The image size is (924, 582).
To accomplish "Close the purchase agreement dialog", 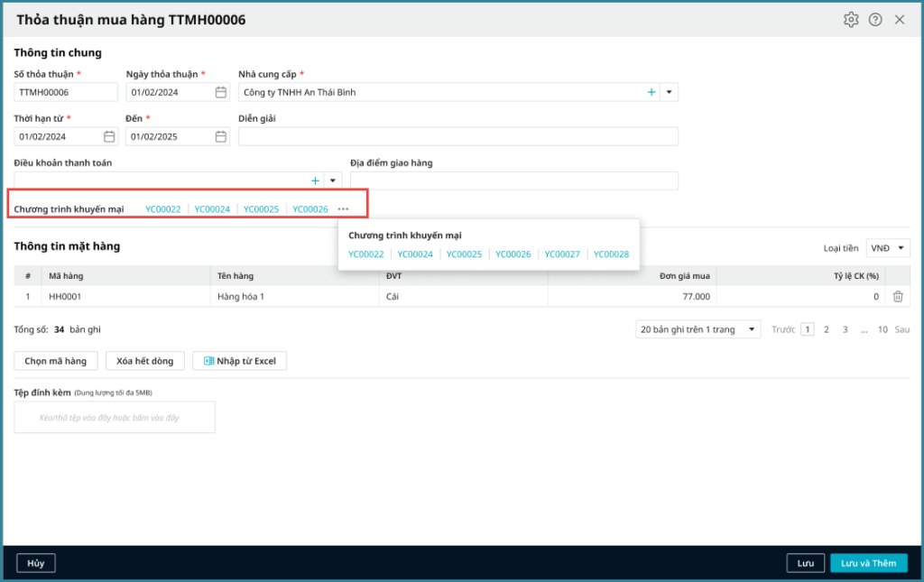I will 900,20.
